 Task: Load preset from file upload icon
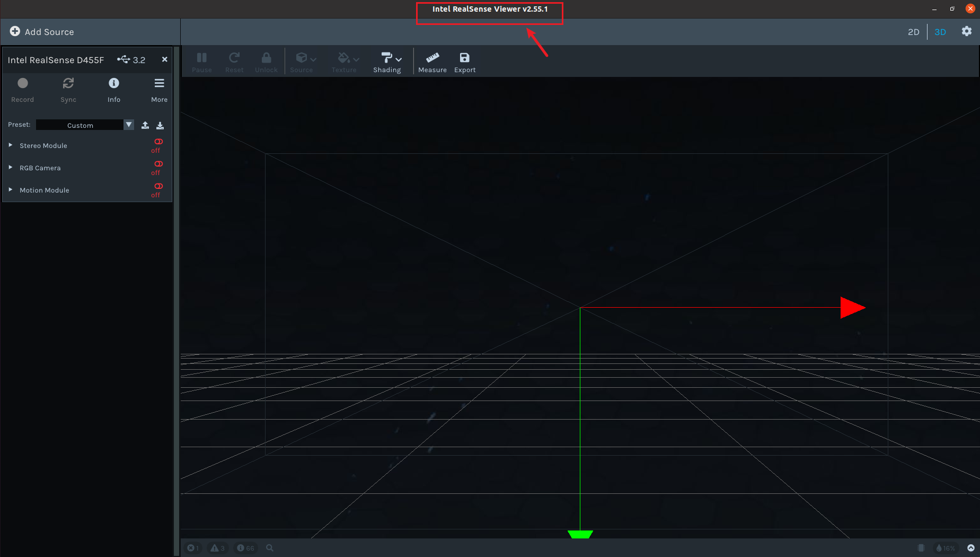coord(145,125)
